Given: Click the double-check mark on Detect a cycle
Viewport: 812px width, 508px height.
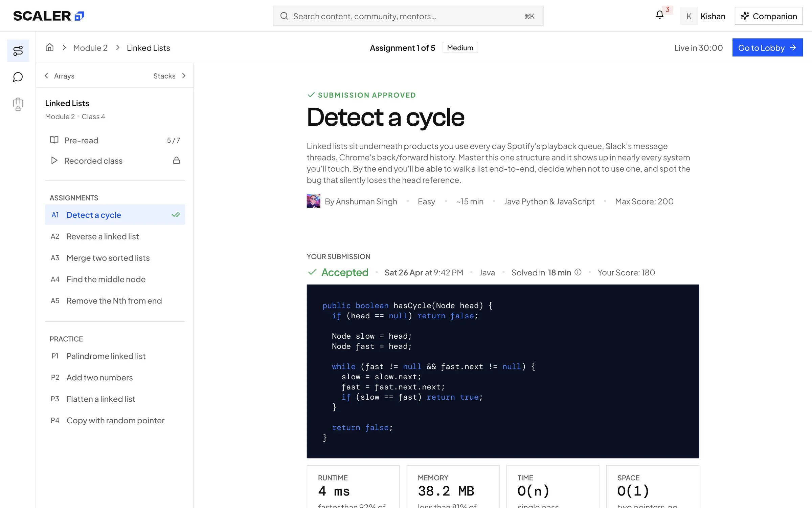Looking at the screenshot, I should pyautogui.click(x=176, y=214).
